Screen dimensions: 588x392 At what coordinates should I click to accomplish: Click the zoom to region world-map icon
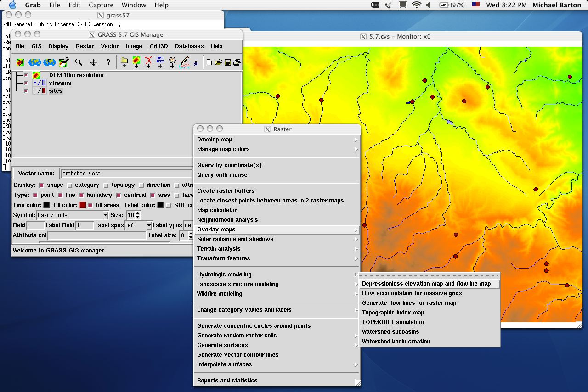(49, 62)
